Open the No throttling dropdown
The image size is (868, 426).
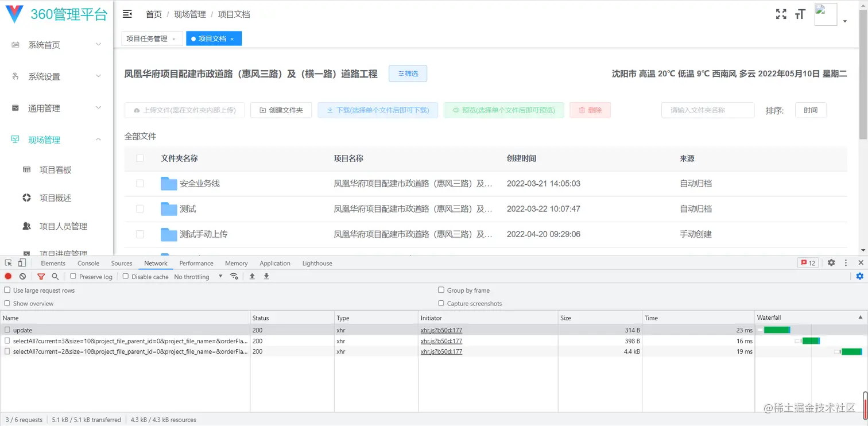coord(198,277)
